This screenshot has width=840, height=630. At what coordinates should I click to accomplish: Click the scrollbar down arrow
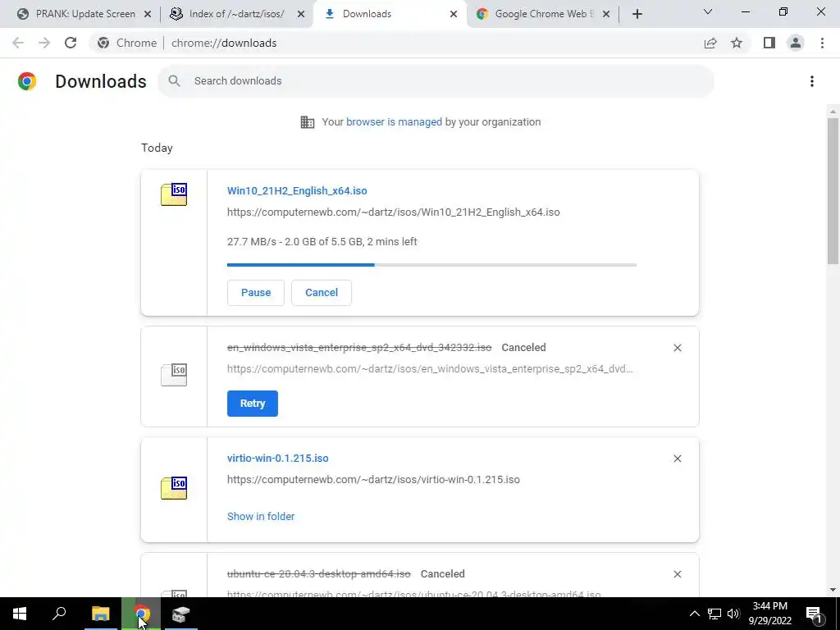pyautogui.click(x=833, y=590)
